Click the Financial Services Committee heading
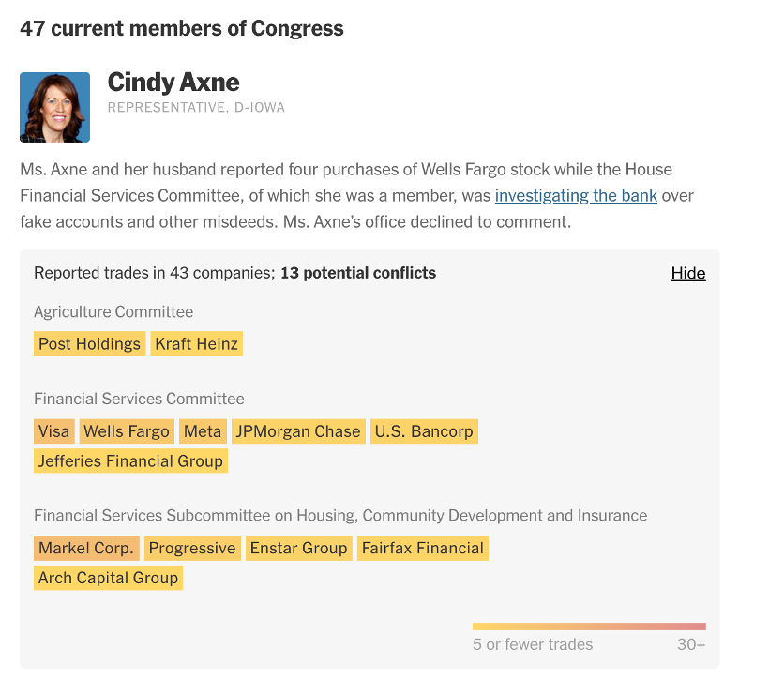The height and width of the screenshot is (679, 784). (x=139, y=399)
